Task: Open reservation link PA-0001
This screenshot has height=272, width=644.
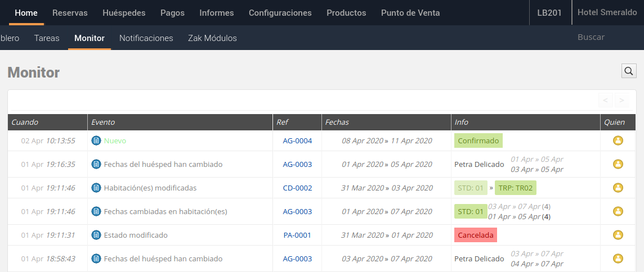Action: [297, 235]
